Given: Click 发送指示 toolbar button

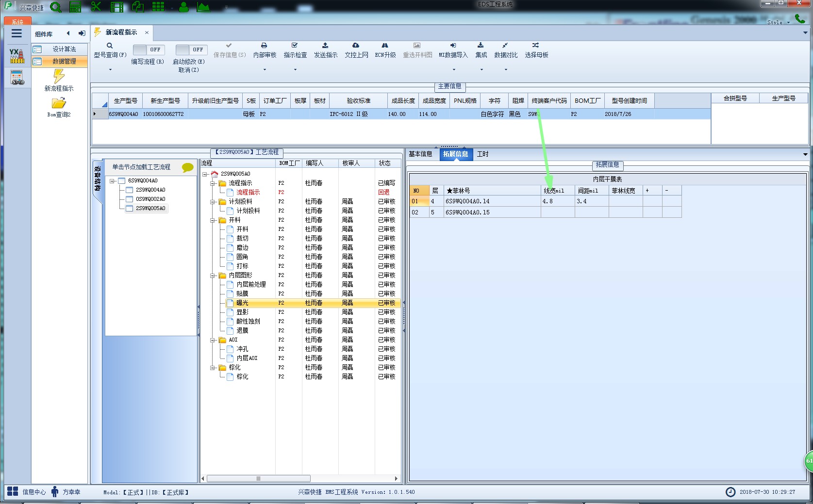Looking at the screenshot, I should pyautogui.click(x=326, y=50).
